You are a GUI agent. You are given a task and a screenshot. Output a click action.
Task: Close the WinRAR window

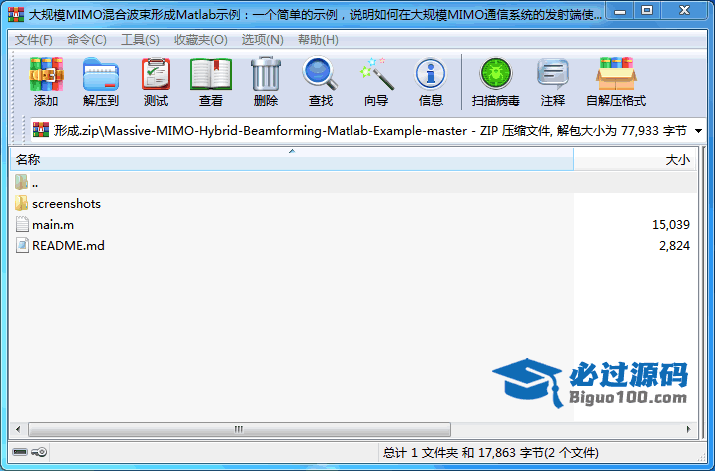click(684, 12)
